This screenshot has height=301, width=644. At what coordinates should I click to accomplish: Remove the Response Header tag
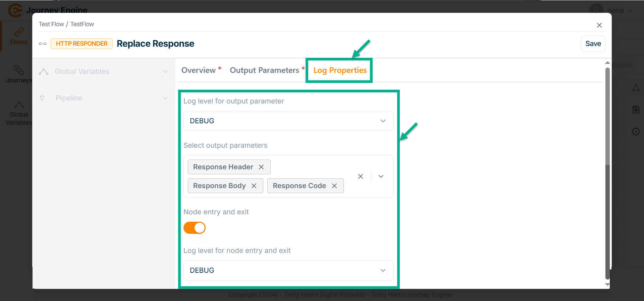coord(261,167)
